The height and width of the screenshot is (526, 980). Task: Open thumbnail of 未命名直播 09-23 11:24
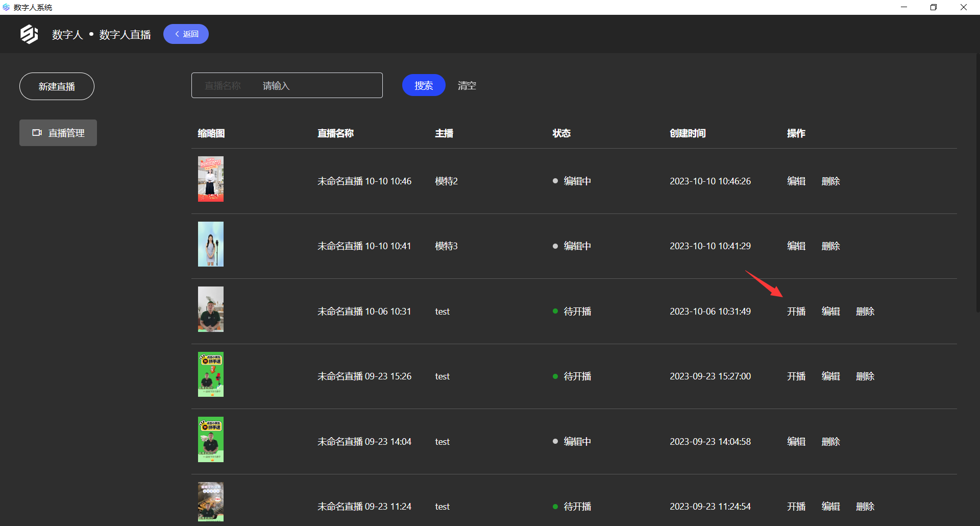click(x=211, y=502)
